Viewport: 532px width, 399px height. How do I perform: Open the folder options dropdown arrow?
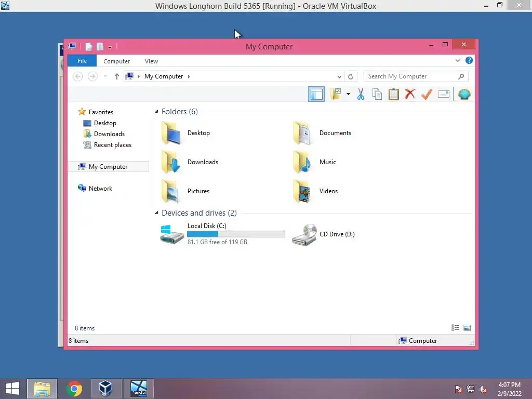(348, 94)
